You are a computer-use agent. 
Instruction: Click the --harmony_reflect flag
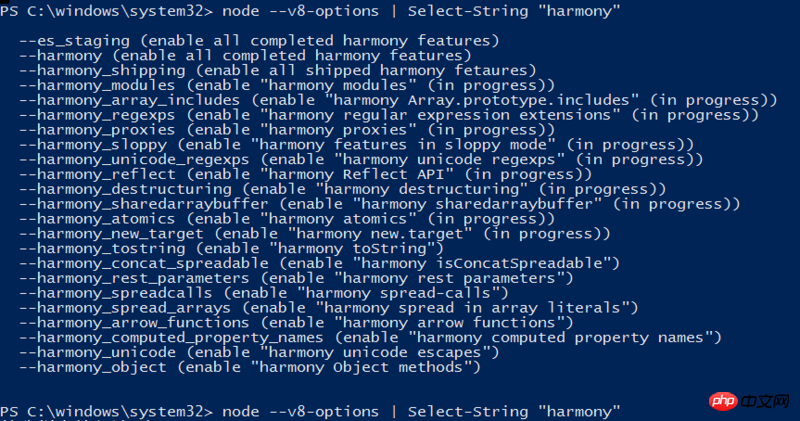click(97, 174)
